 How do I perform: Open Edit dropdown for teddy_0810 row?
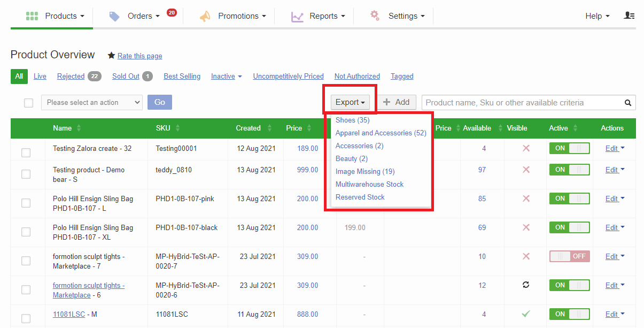pyautogui.click(x=615, y=170)
